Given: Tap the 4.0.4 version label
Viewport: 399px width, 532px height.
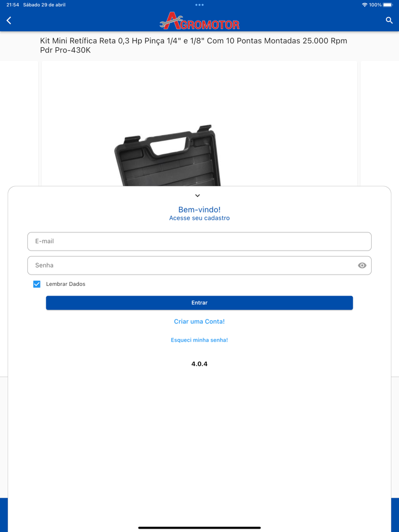Looking at the screenshot, I should tap(199, 364).
